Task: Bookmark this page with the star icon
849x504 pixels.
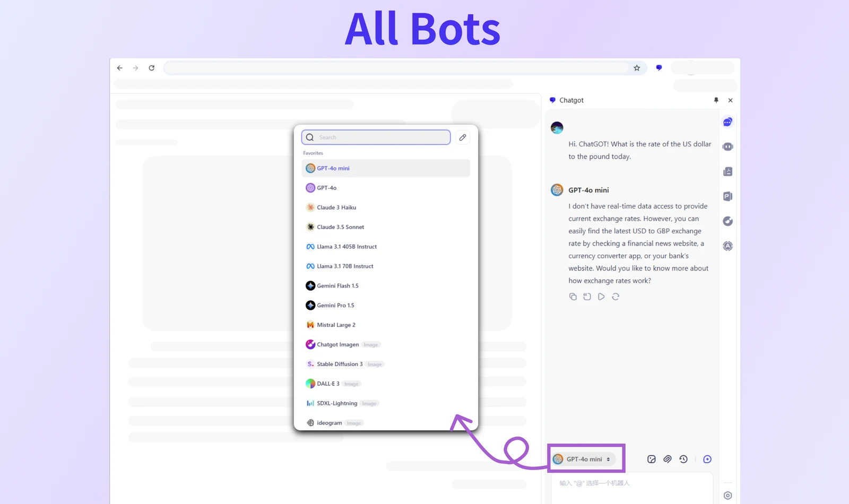Action: click(637, 68)
